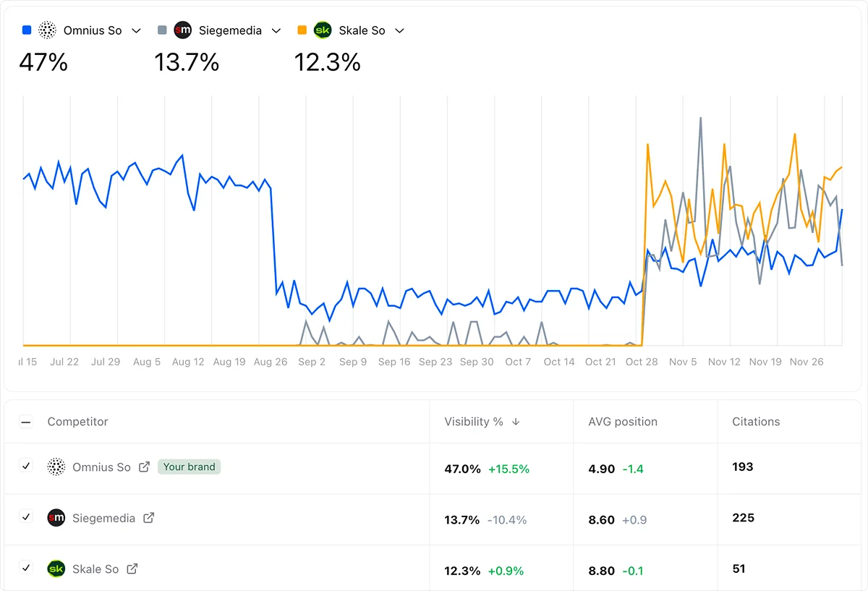The height and width of the screenshot is (591, 868).
Task: Open Skale So external link icon
Action: 133,569
